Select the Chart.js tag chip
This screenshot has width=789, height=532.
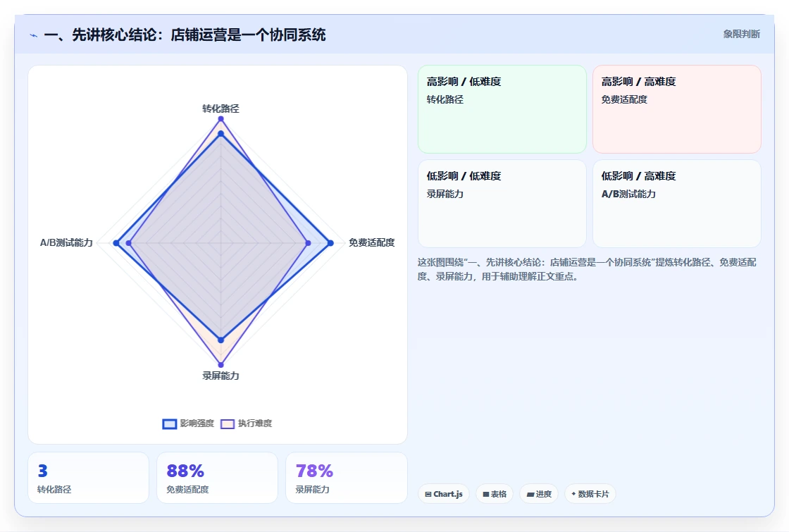[x=444, y=494]
